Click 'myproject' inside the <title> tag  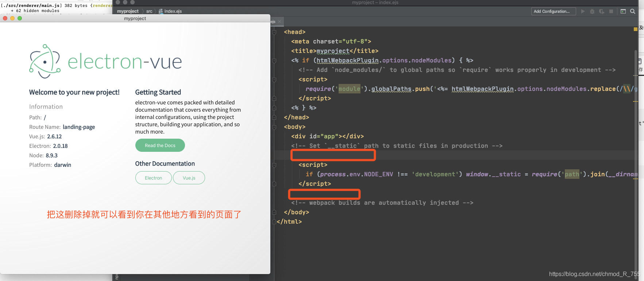click(x=333, y=51)
